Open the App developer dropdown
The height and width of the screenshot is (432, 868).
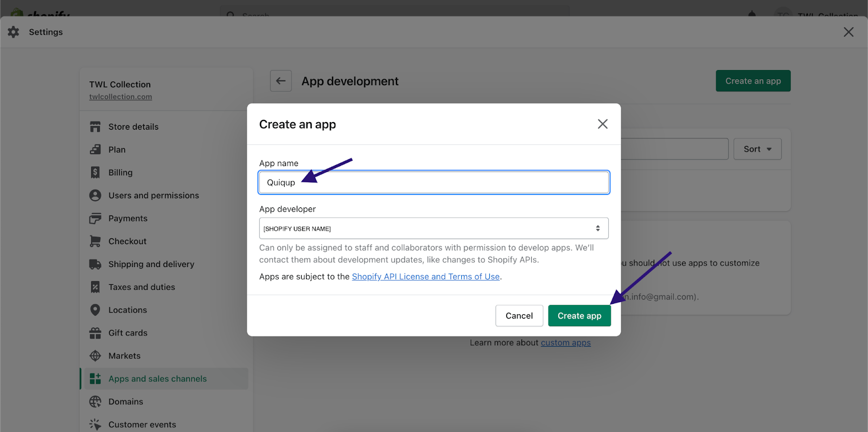click(x=434, y=228)
